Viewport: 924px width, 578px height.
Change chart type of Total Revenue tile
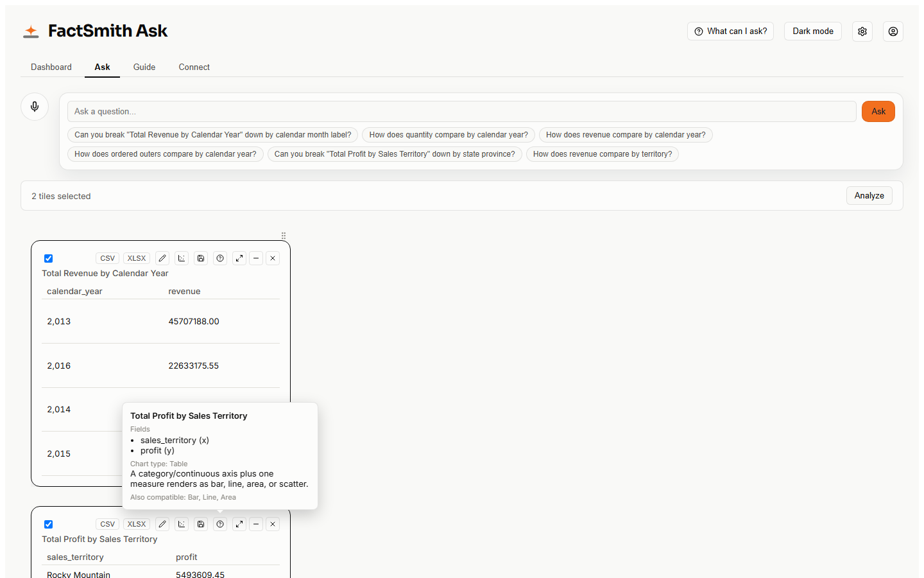click(x=182, y=258)
